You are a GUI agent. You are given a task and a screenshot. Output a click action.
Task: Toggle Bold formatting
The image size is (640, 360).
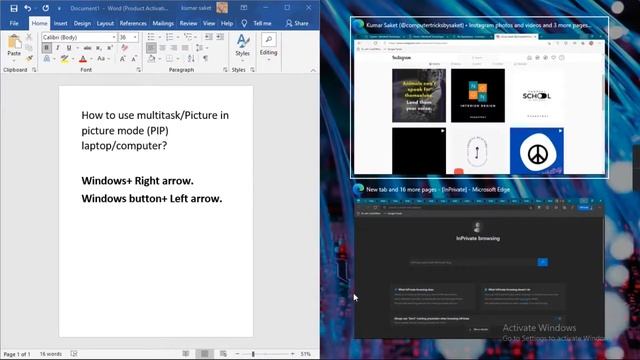click(46, 48)
